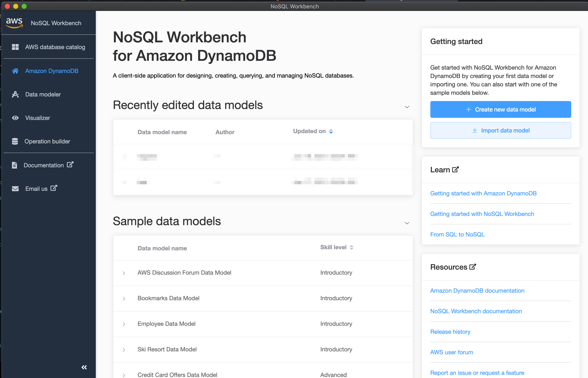Expand Employee Data Model row

pyautogui.click(x=124, y=325)
